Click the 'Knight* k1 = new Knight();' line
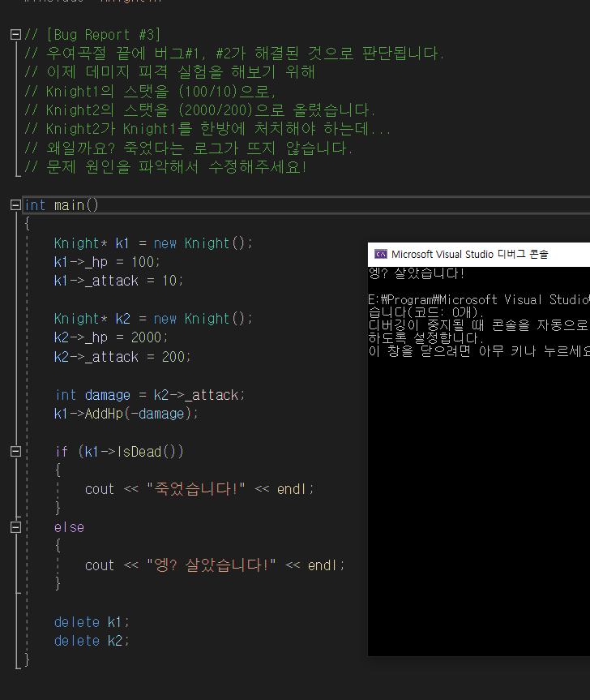Viewport: 590px width, 700px height. [x=153, y=243]
